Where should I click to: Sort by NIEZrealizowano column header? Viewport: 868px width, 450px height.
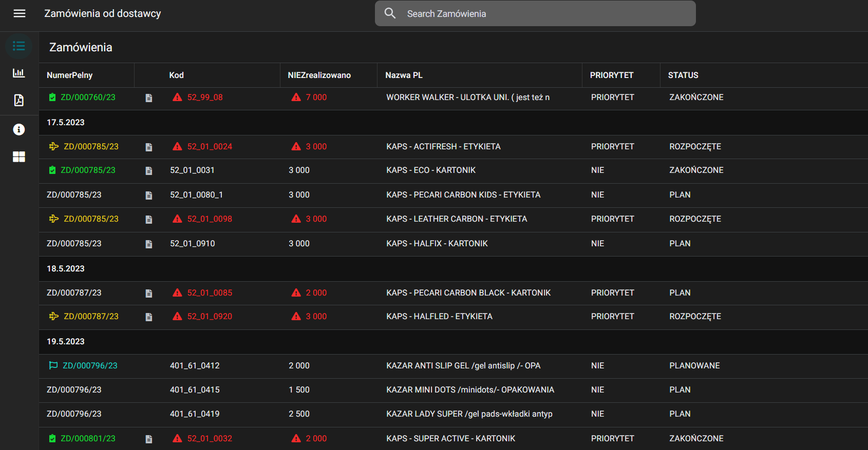[x=319, y=75]
